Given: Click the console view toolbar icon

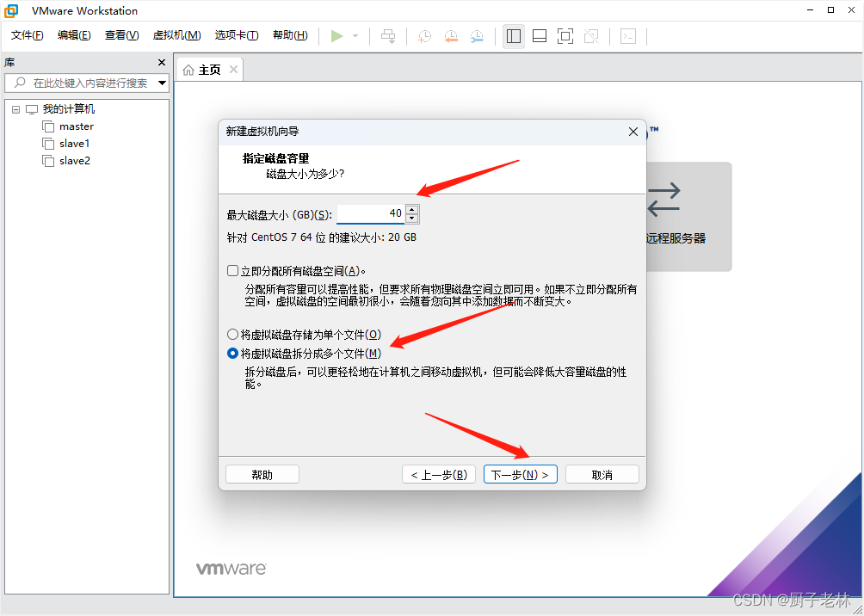Looking at the screenshot, I should (x=628, y=36).
